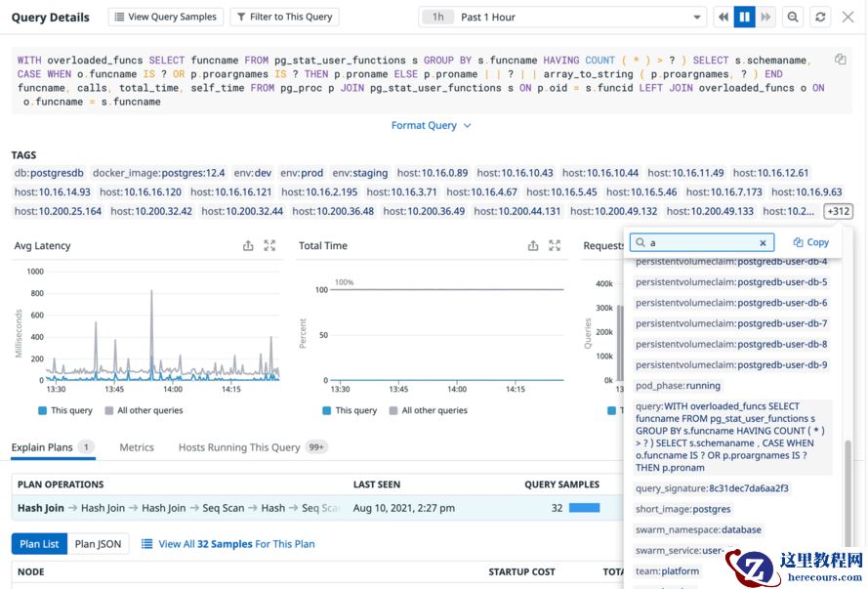Click the host:10.200.25.164 tag
Screen dimensions: 868x589
(59, 211)
